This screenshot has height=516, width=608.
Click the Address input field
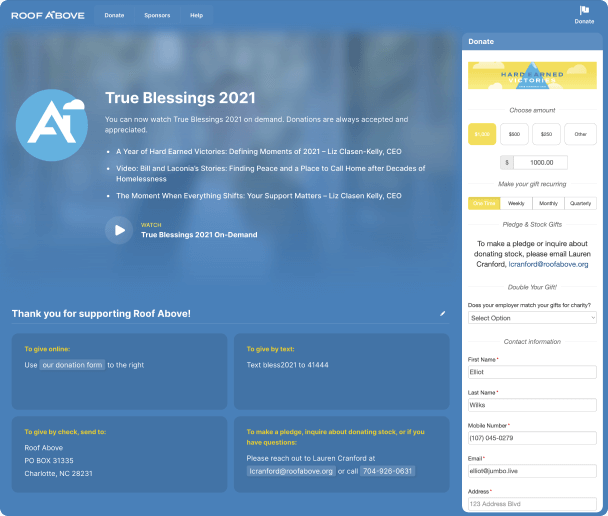pos(532,503)
